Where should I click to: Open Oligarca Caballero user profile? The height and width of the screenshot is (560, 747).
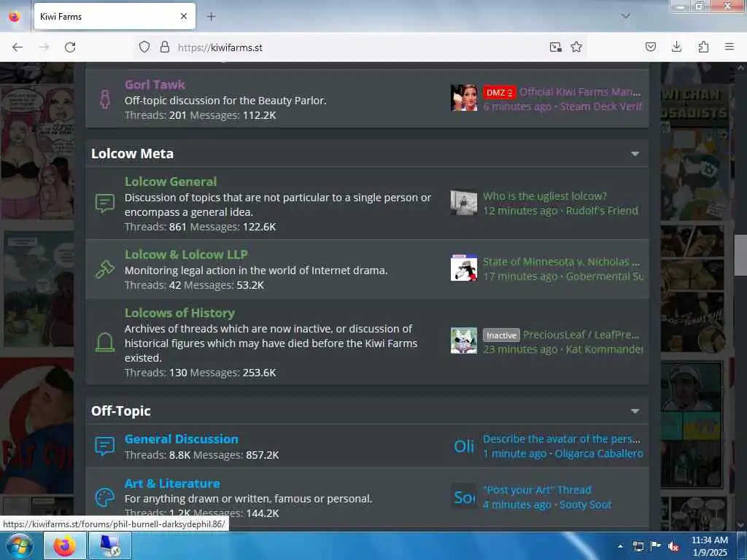(x=599, y=454)
